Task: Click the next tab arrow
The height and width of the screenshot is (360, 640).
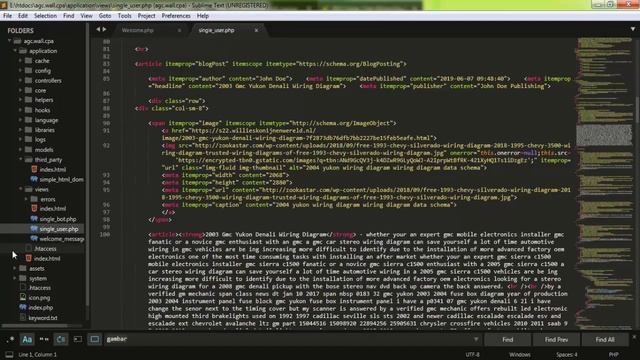Action: pos(104,29)
